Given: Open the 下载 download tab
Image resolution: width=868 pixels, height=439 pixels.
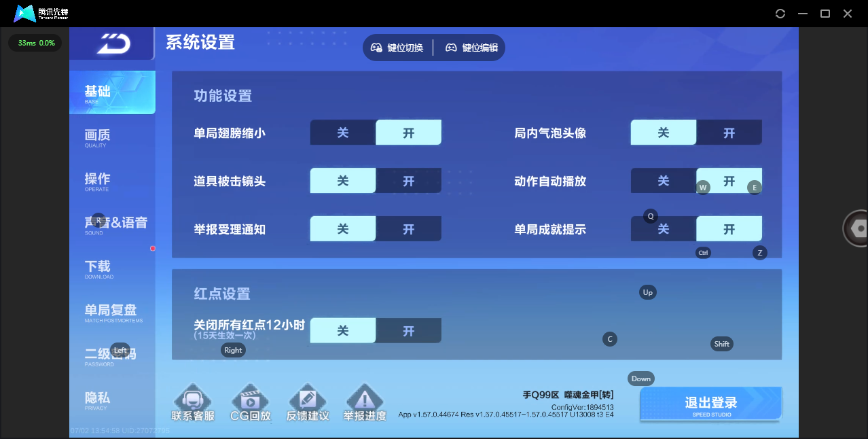Looking at the screenshot, I should (112, 268).
